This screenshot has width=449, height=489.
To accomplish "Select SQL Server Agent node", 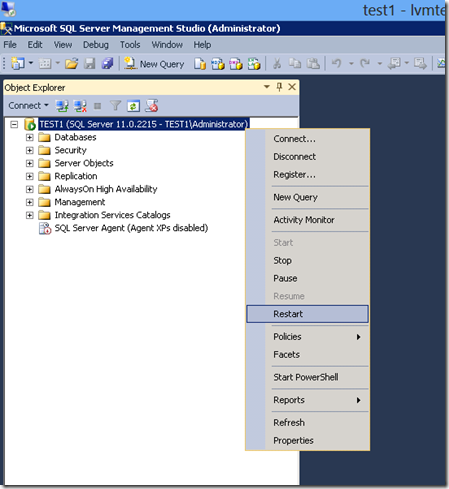I will point(131,228).
